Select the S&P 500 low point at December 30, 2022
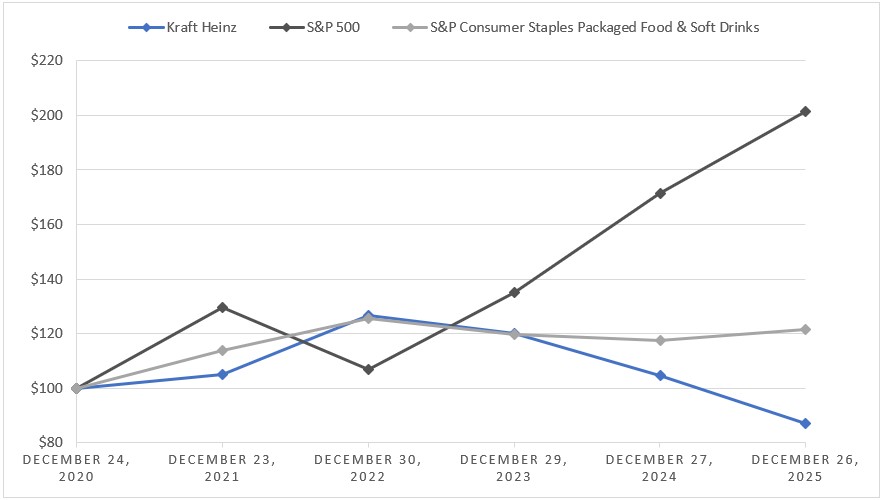Image resolution: width=883 pixels, height=500 pixels. point(368,369)
